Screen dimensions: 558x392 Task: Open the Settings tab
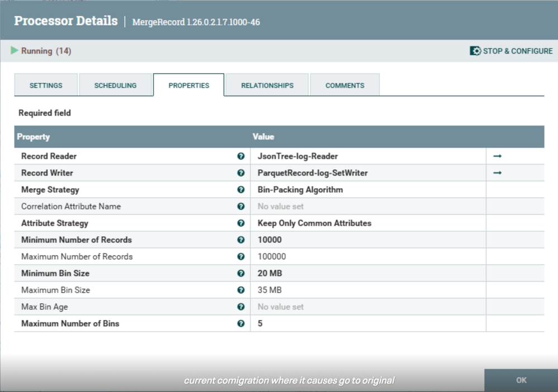[x=46, y=85]
